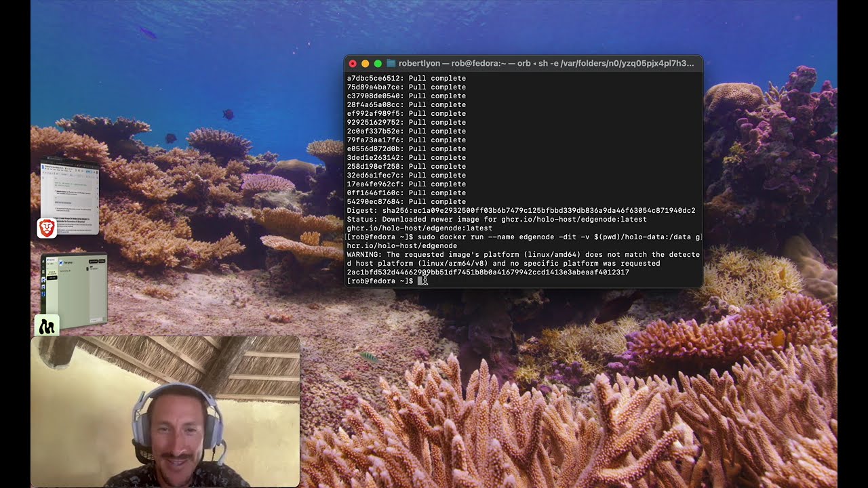The height and width of the screenshot is (488, 868).
Task: Click the 'WARNING: The requested image's platform' line
Action: (x=523, y=259)
